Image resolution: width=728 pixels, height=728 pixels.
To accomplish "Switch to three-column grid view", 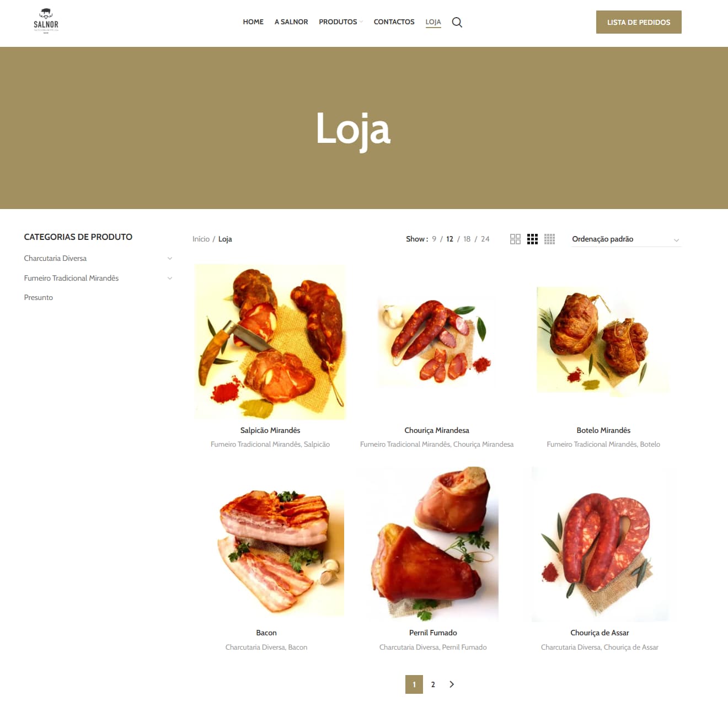I will click(x=532, y=239).
